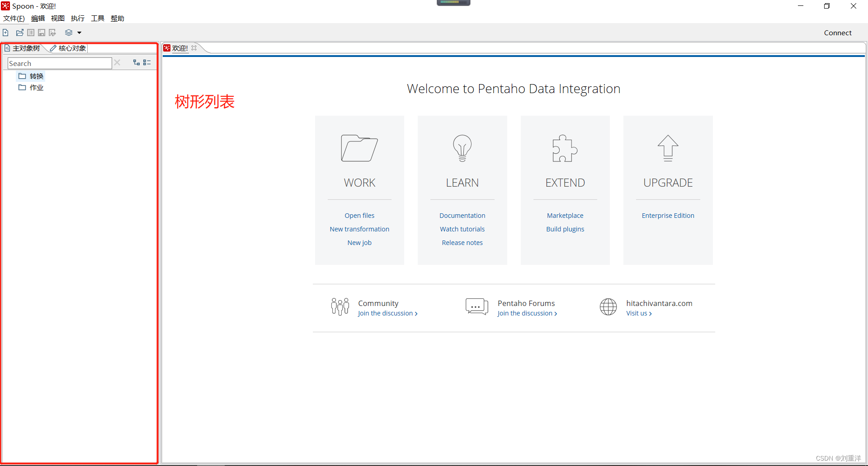
Task: Click the UPGRADE heading text
Action: click(x=668, y=183)
